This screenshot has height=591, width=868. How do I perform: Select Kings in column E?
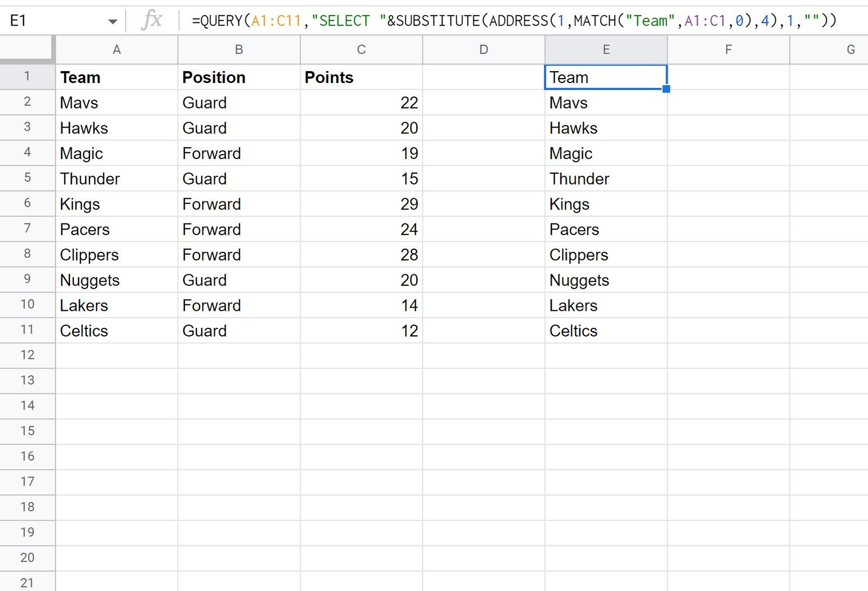point(606,204)
